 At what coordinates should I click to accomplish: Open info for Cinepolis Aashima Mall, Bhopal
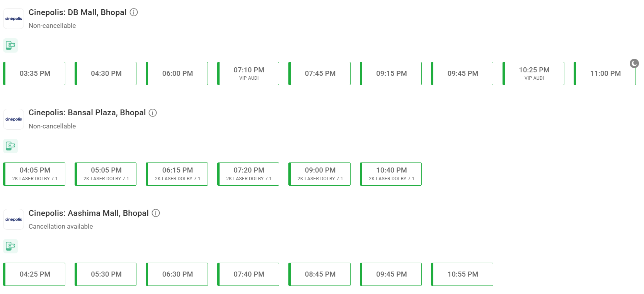tap(156, 213)
